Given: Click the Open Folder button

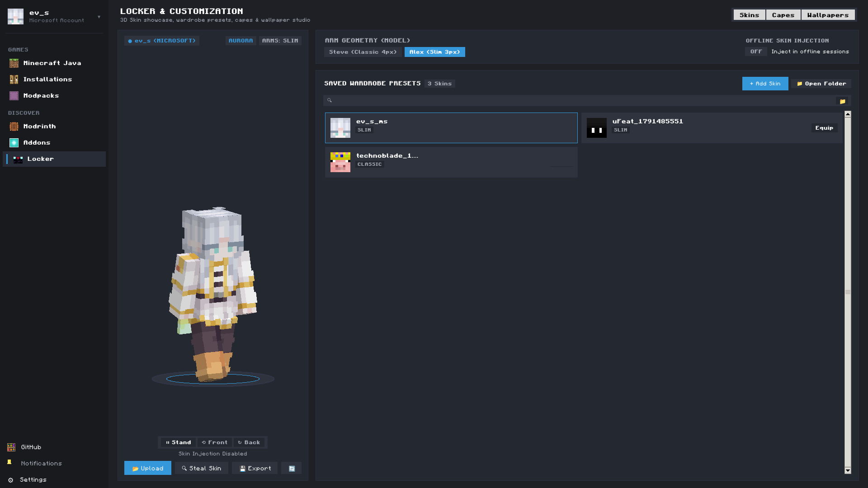Looking at the screenshot, I should click(821, 84).
